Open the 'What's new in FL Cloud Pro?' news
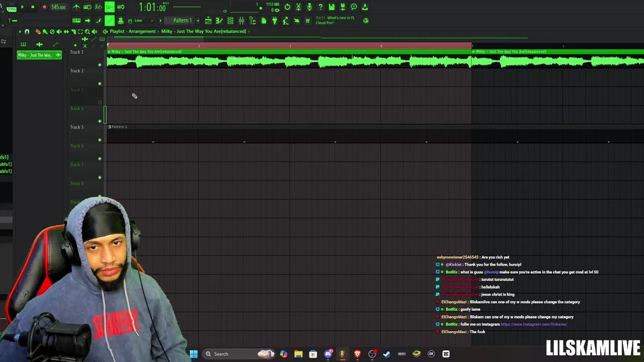The image size is (644, 362). coord(335,20)
